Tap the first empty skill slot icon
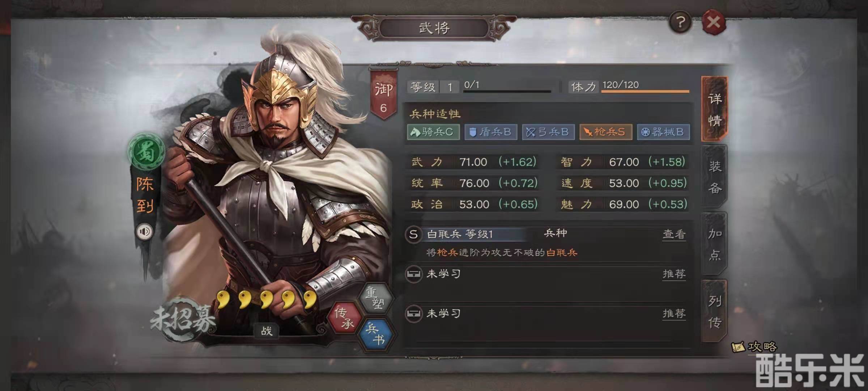 click(x=413, y=274)
